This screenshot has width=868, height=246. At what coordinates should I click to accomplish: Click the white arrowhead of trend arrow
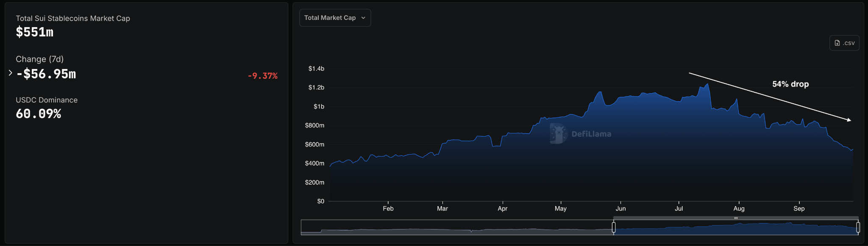(x=849, y=120)
